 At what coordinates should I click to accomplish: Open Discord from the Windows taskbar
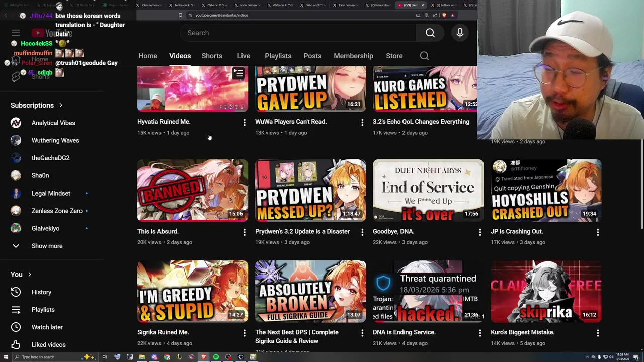tap(154, 357)
